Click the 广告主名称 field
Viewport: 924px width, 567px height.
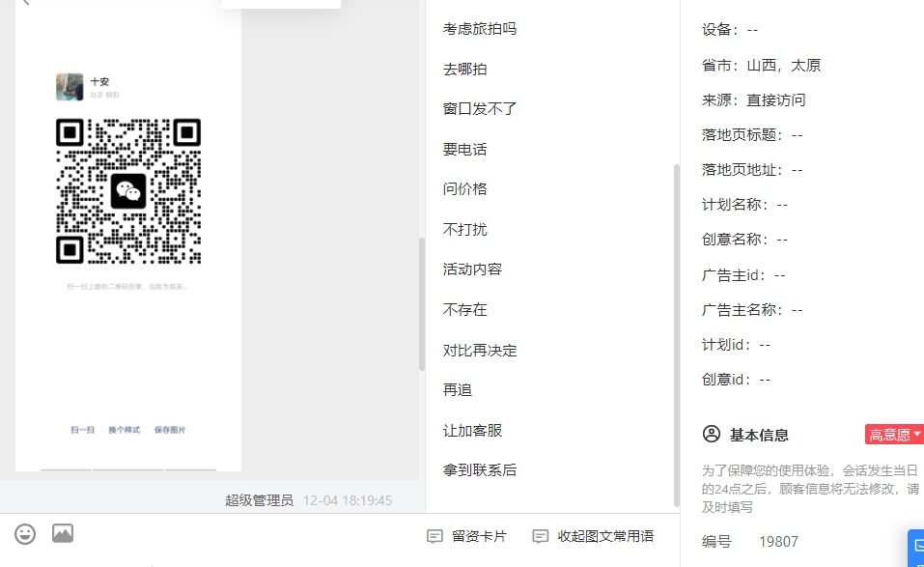(x=752, y=309)
